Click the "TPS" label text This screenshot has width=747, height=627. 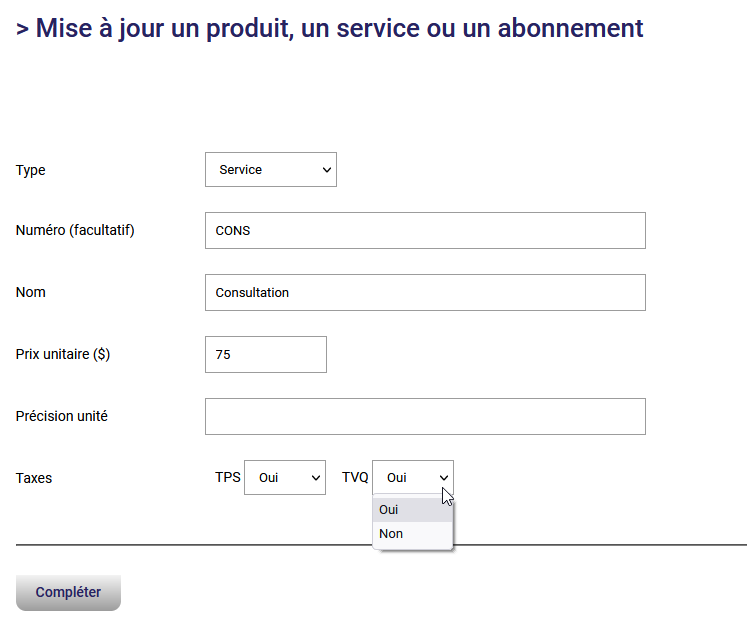[228, 478]
